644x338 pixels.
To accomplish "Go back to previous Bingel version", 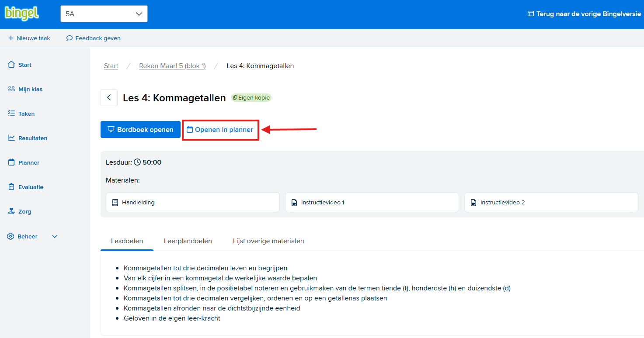I will [x=584, y=14].
